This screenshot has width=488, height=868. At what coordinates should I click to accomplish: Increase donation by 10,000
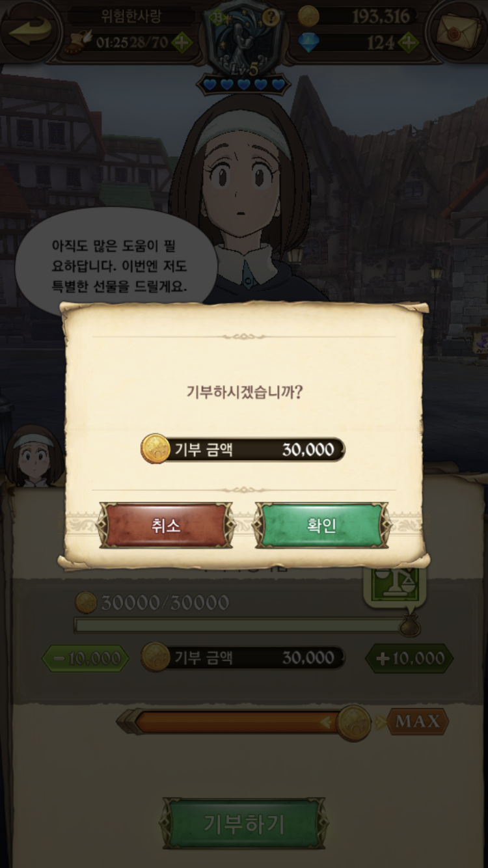click(409, 658)
